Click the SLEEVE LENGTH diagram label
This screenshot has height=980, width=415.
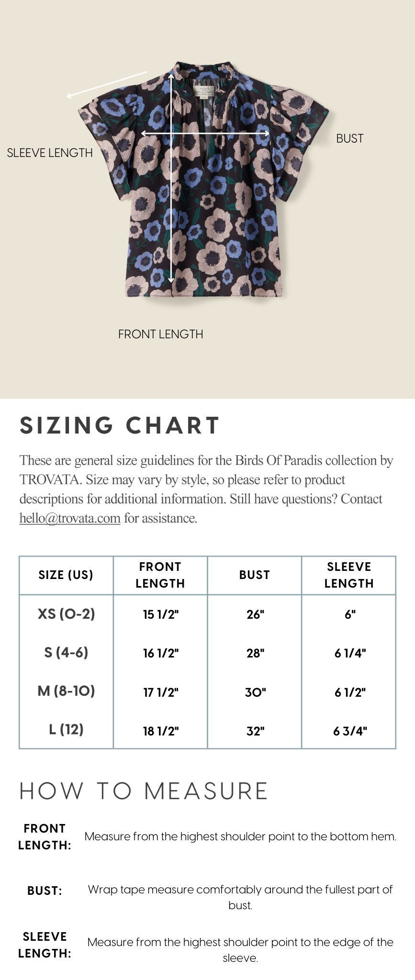point(50,153)
